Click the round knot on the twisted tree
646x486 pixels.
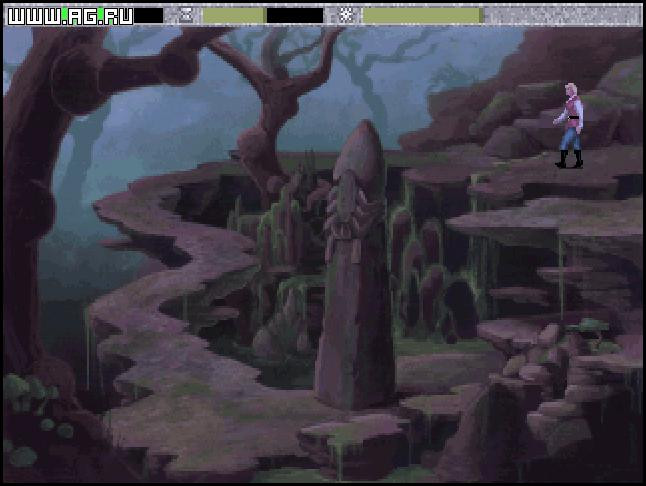click(x=255, y=147)
